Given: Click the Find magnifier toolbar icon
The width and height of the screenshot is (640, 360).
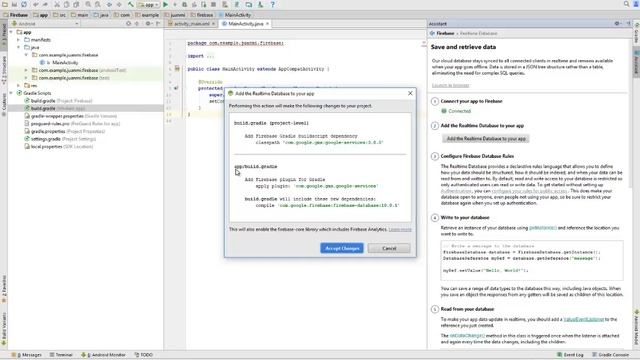Looking at the screenshot, I should pos(88,4).
